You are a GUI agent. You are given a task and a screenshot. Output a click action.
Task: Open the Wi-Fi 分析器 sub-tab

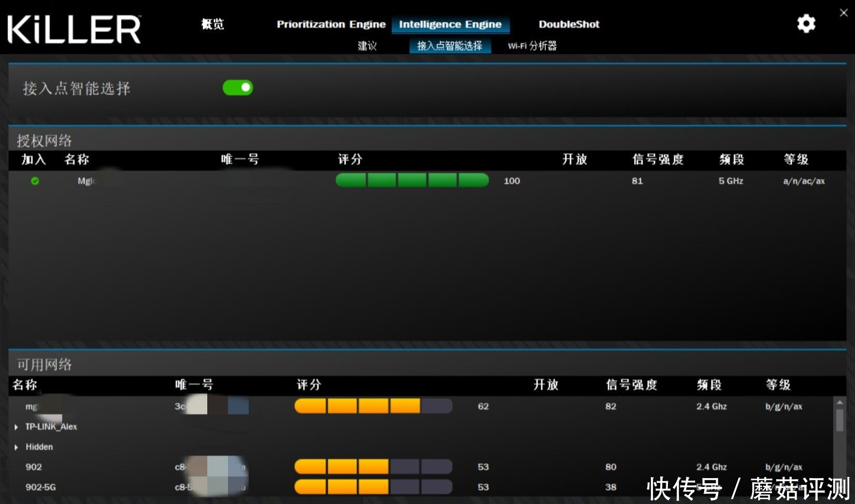pos(532,46)
